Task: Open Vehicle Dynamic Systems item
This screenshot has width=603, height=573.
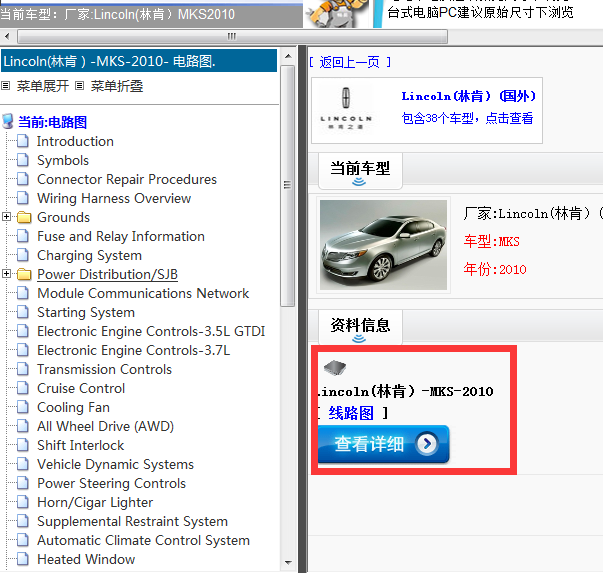Action: point(115,464)
